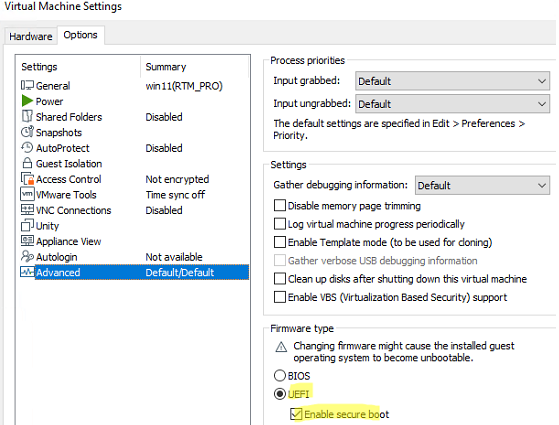Select the Autologin row
559x425 pixels.
pyautogui.click(x=134, y=257)
